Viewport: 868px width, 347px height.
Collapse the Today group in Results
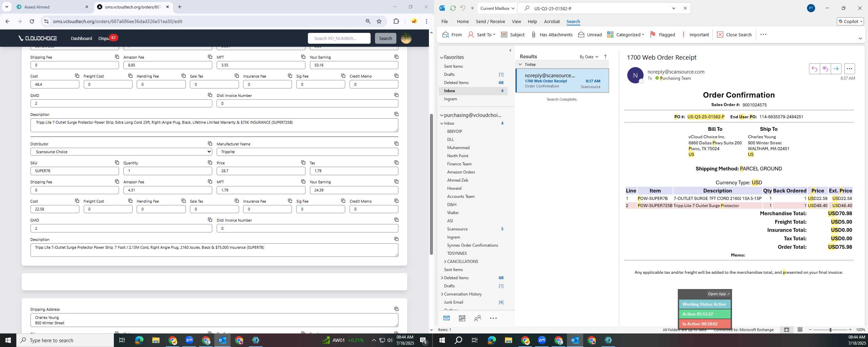pos(520,64)
